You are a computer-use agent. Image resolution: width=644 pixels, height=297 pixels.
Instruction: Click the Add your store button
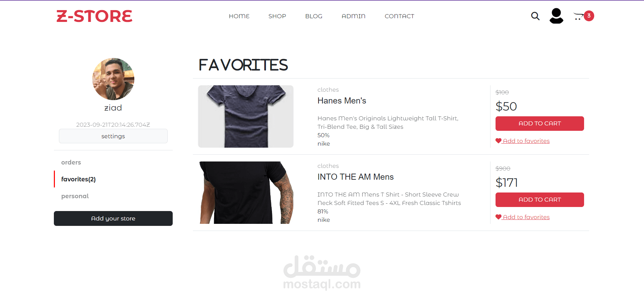pos(113,218)
